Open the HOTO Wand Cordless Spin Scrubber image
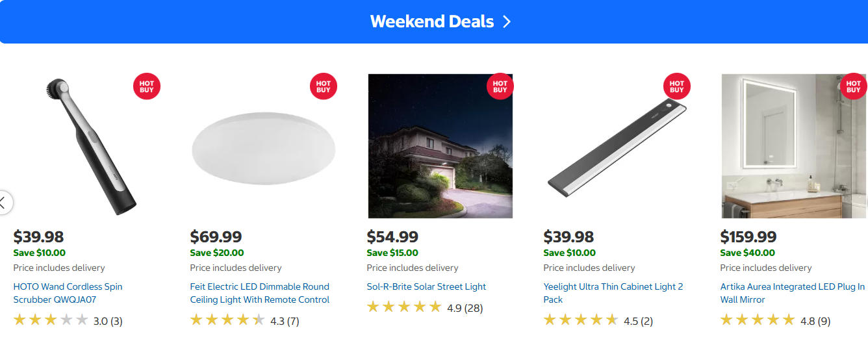 pyautogui.click(x=86, y=146)
